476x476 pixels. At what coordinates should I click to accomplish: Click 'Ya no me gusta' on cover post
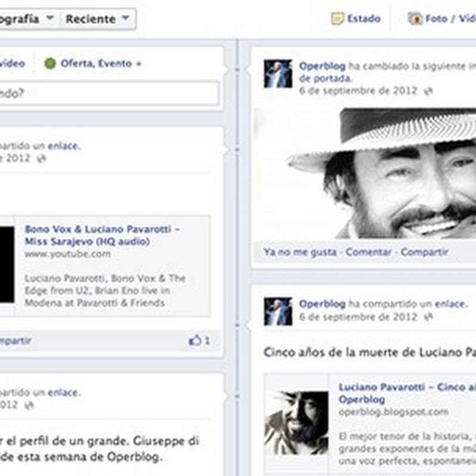(300, 252)
